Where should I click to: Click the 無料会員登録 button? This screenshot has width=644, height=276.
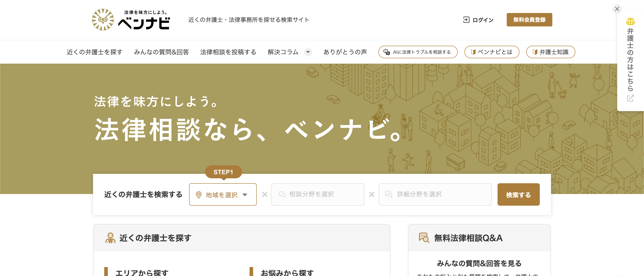pyautogui.click(x=529, y=20)
